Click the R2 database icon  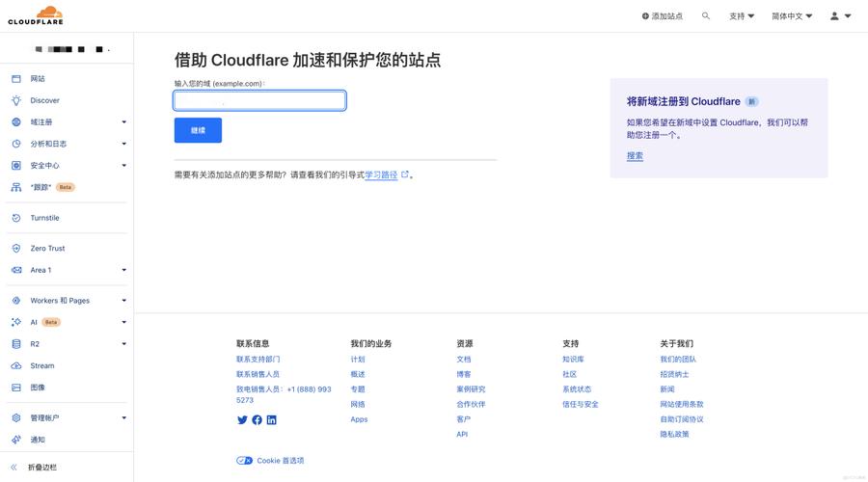tap(16, 343)
